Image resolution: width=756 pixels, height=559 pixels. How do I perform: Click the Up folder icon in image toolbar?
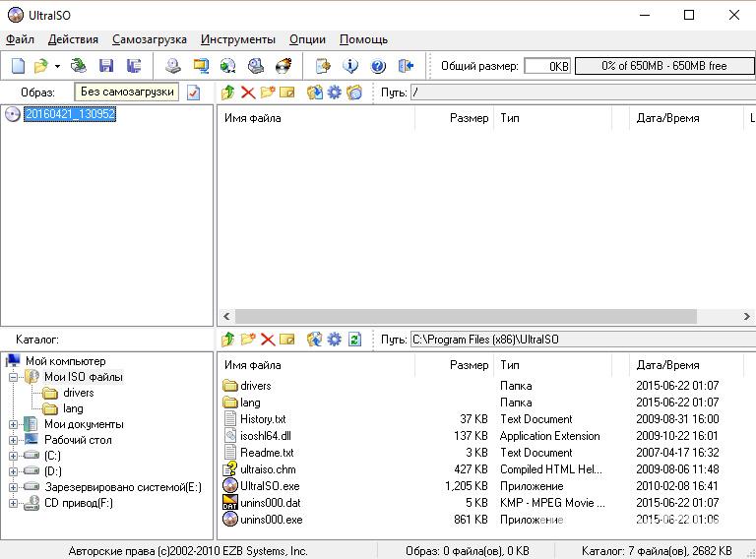pos(228,93)
